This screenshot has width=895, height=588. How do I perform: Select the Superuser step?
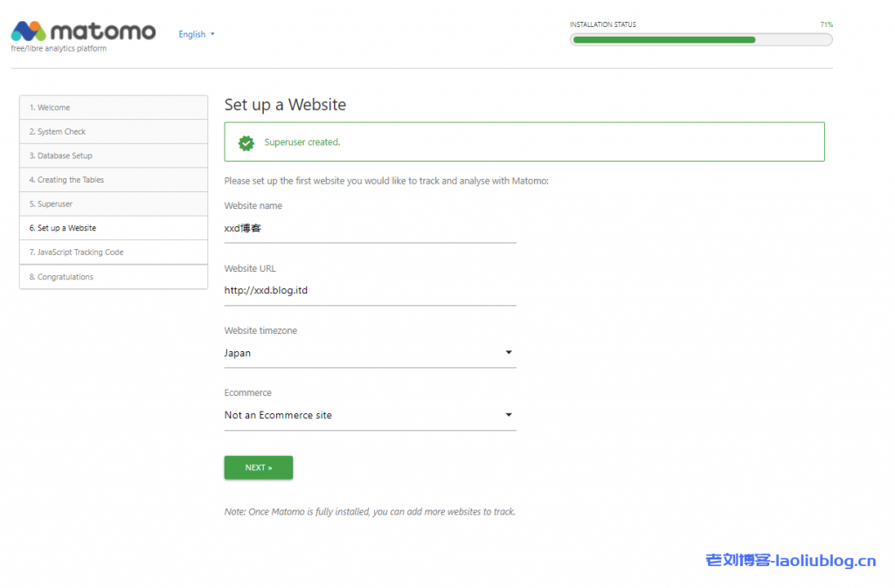click(x=114, y=204)
